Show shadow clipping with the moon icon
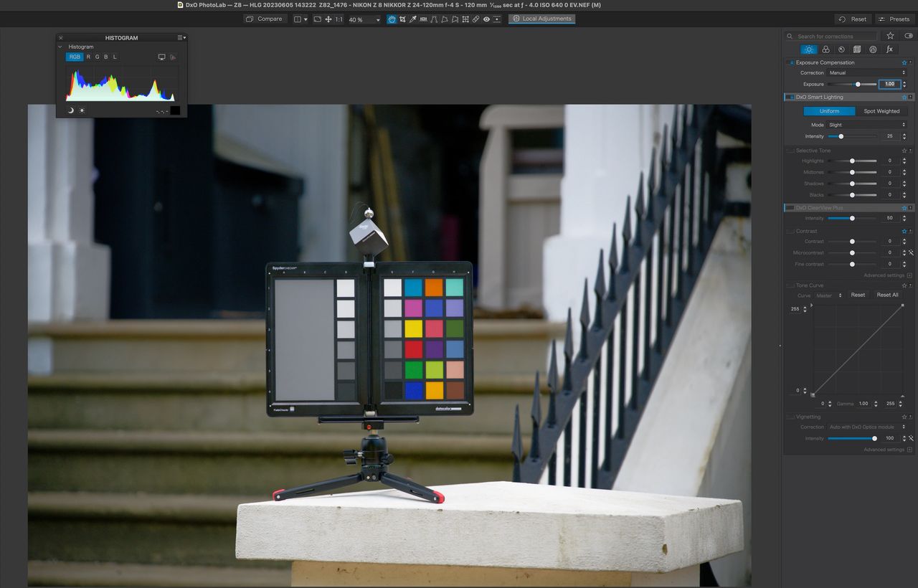Screen dimensions: 918x588 pyautogui.click(x=71, y=110)
